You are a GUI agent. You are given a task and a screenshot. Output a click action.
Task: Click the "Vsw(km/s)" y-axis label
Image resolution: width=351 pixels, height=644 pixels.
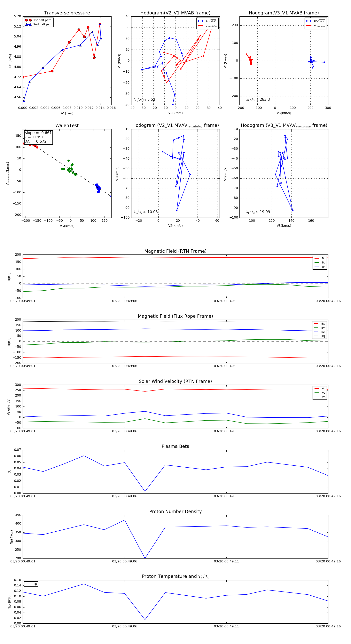[9, 407]
